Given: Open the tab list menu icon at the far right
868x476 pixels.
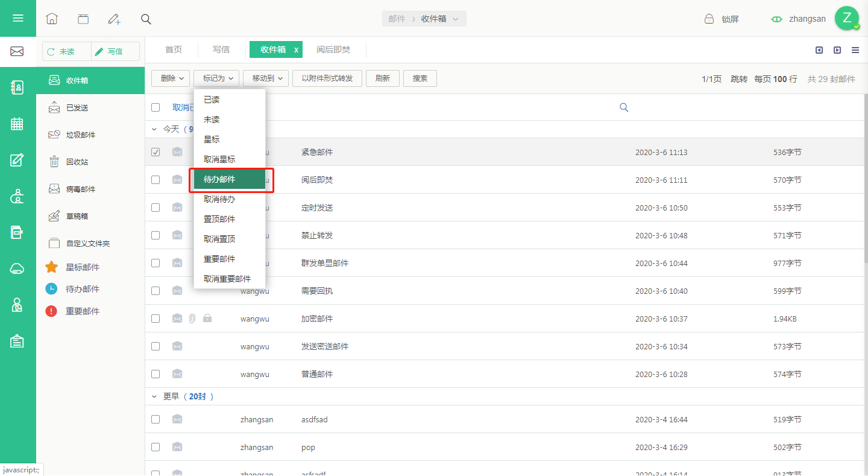Looking at the screenshot, I should pyautogui.click(x=855, y=50).
